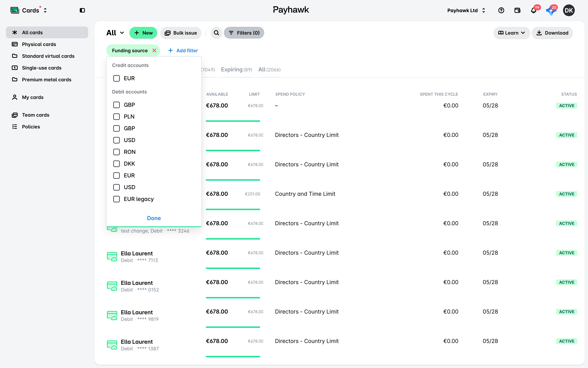588x368 pixels.
Task: Open Physical cards in the sidebar
Action: pyautogui.click(x=47, y=44)
